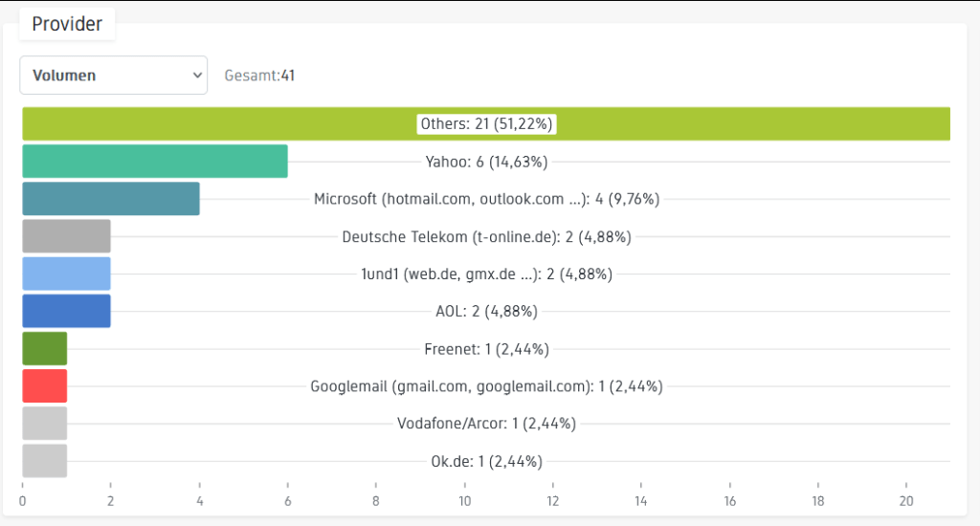The height and width of the screenshot is (526, 980).
Task: Click the green Freenet bar
Action: pos(44,348)
